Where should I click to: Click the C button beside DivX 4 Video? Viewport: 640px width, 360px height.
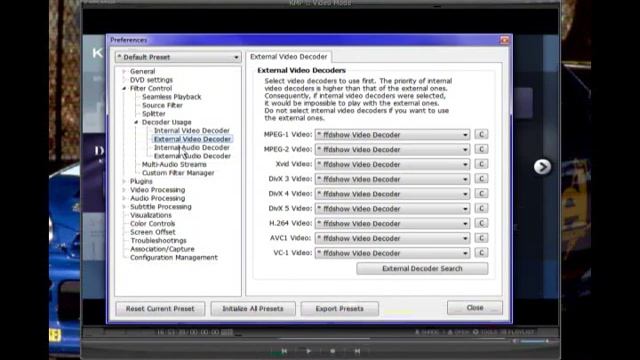click(481, 193)
